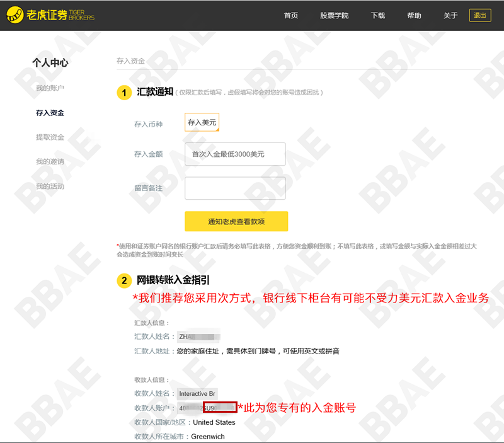The width and height of the screenshot is (504, 443).
Task: Open 我的活动 in the sidebar
Action: pyautogui.click(x=50, y=186)
